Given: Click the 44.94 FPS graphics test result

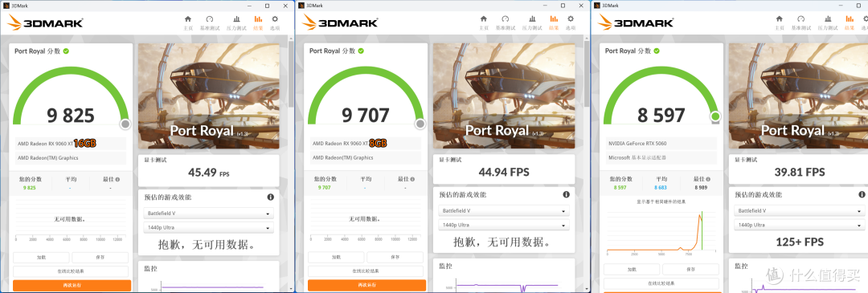Looking at the screenshot, I should click(x=504, y=173).
